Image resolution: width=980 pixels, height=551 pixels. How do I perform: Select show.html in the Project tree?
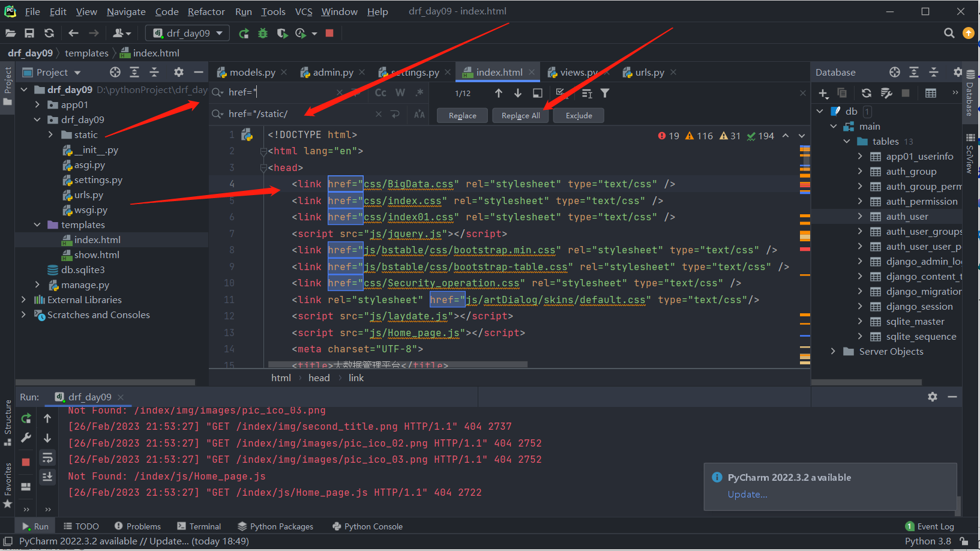(x=97, y=254)
